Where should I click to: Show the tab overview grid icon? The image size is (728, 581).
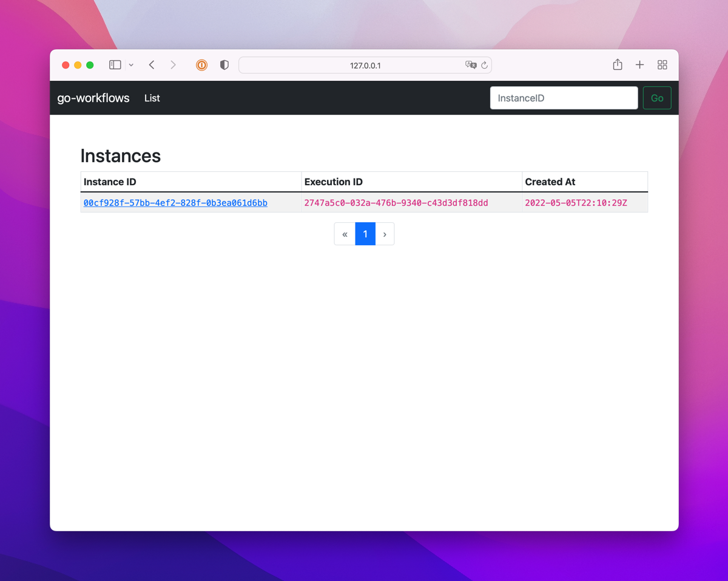662,65
